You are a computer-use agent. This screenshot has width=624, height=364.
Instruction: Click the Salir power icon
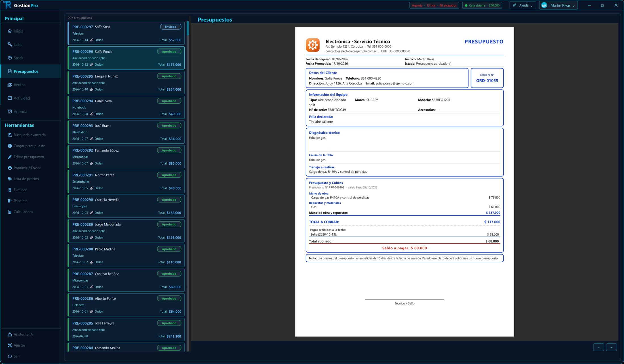[x=10, y=356]
